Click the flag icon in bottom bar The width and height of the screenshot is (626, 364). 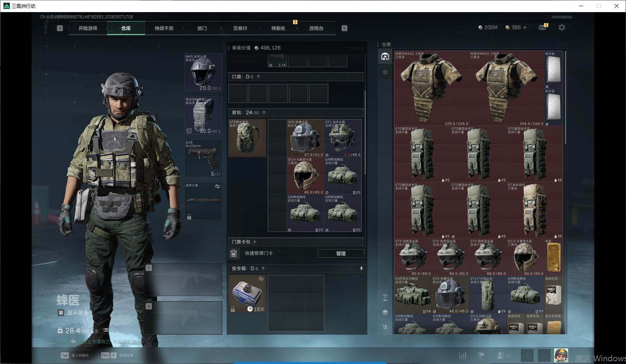pyautogui.click(x=481, y=355)
